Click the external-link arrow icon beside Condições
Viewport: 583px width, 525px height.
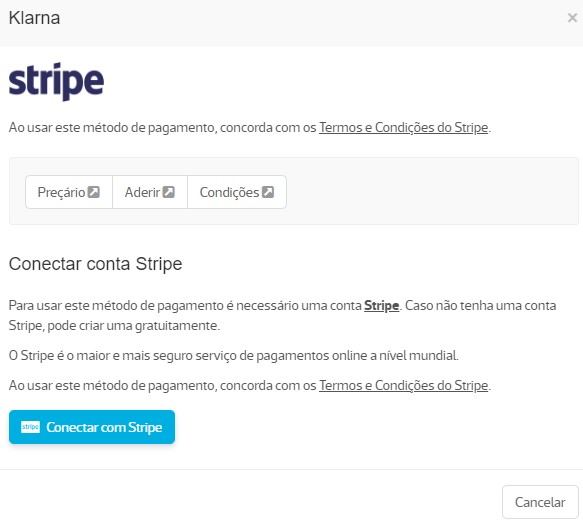click(x=268, y=192)
